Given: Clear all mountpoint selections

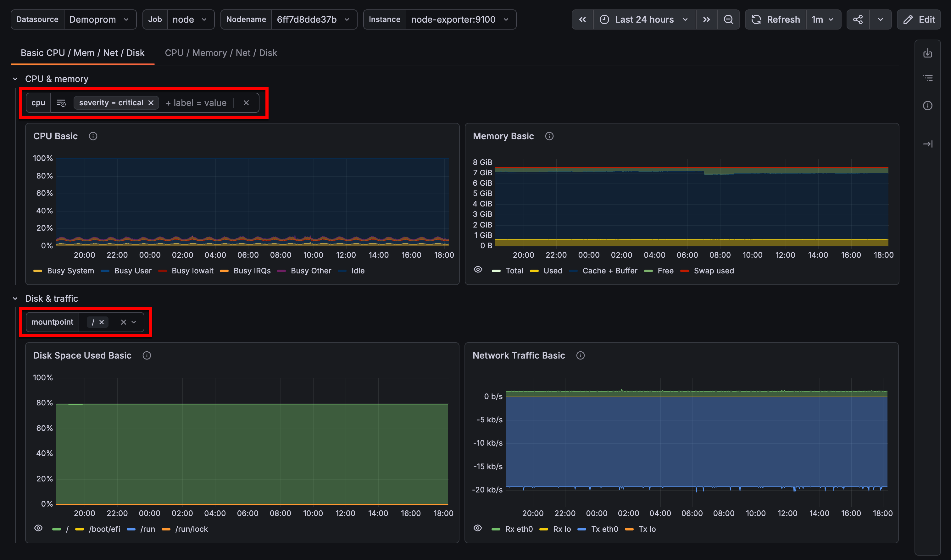Looking at the screenshot, I should point(124,322).
